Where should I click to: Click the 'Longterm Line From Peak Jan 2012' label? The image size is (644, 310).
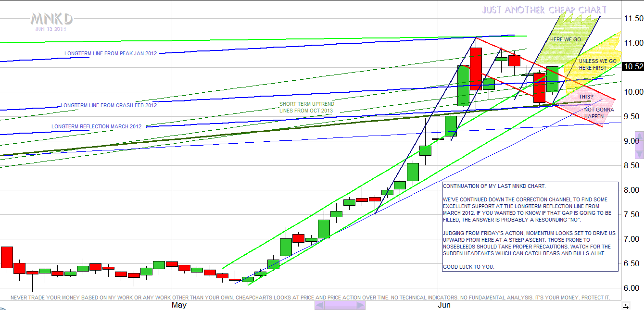tap(111, 53)
